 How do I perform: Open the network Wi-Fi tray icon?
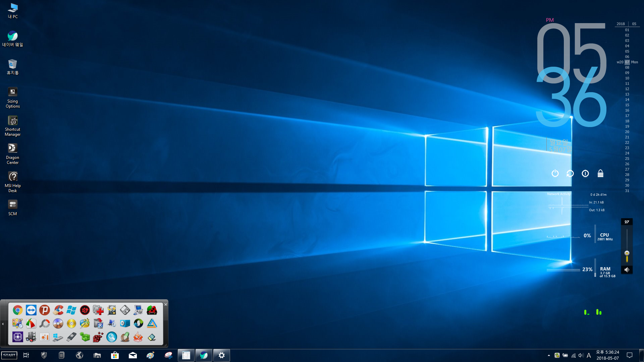(574, 355)
